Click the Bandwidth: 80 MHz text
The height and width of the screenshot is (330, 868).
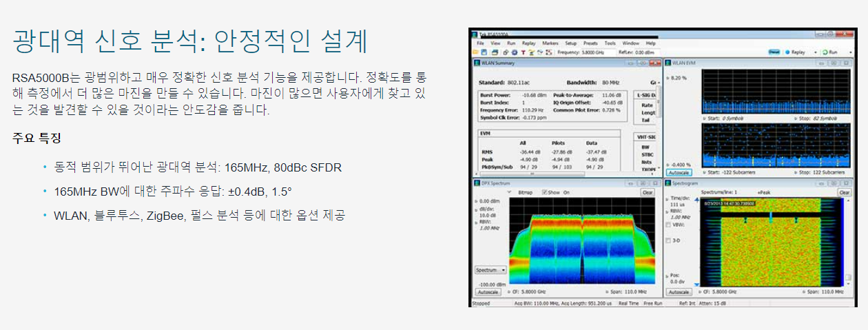pos(595,82)
